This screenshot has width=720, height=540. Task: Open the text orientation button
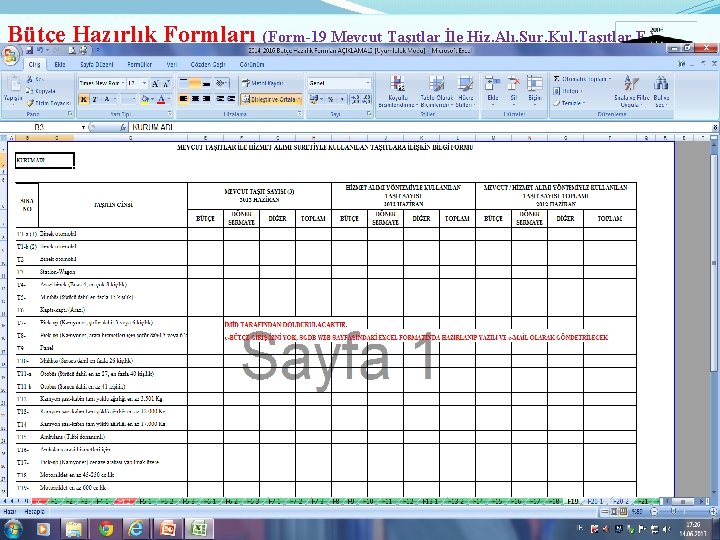(x=221, y=83)
